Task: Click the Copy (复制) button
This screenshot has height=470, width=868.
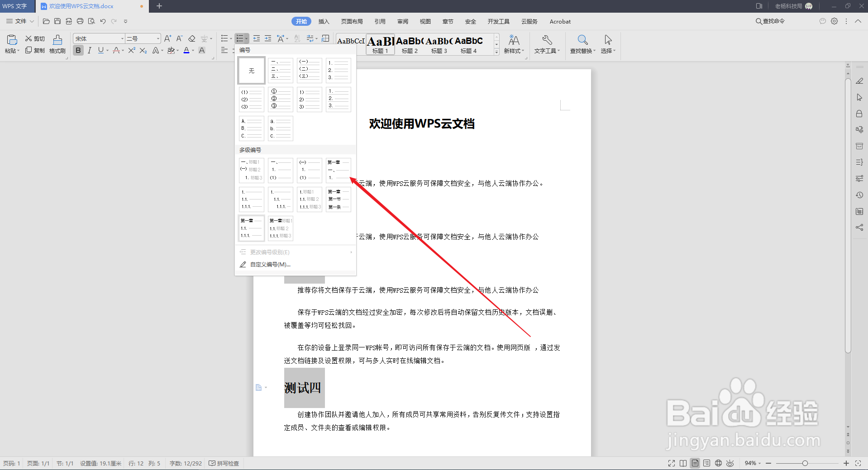Action: (35, 51)
